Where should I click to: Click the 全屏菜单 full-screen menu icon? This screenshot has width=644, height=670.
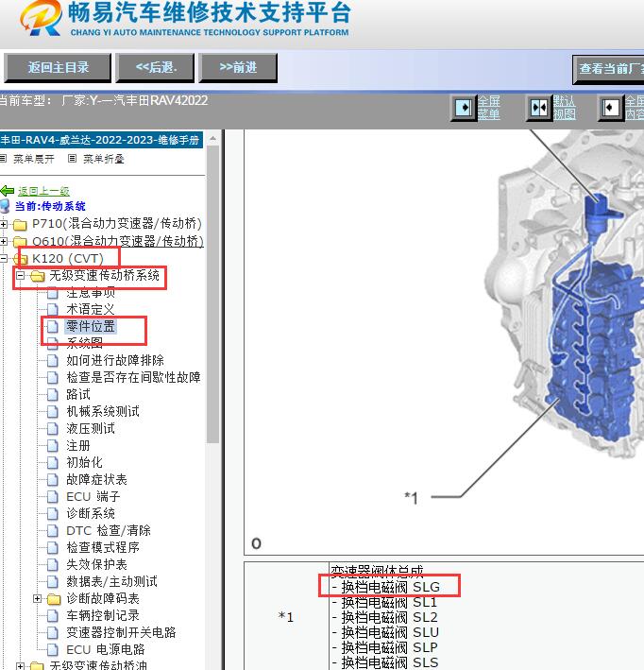464,108
